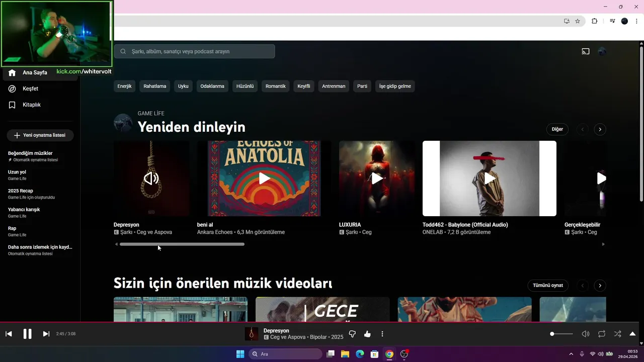644x362 pixels.
Task: Create new playlist with Yeni oynatma listesi
Action: pos(40,135)
